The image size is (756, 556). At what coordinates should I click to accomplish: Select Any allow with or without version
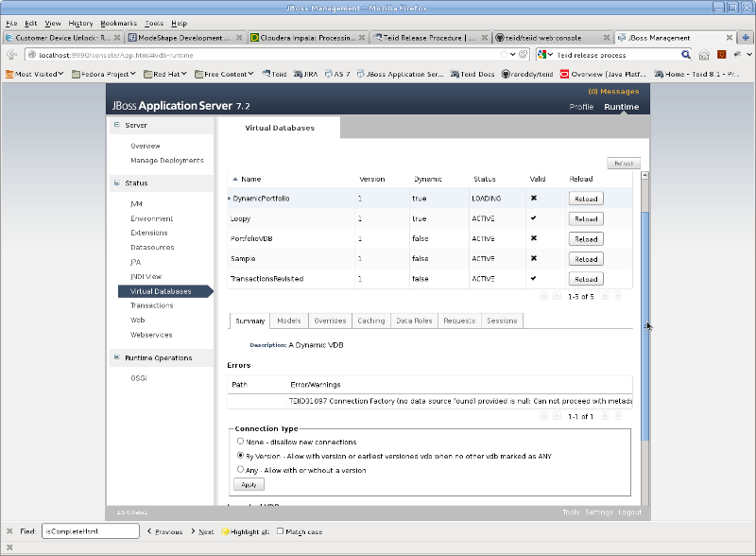point(240,469)
